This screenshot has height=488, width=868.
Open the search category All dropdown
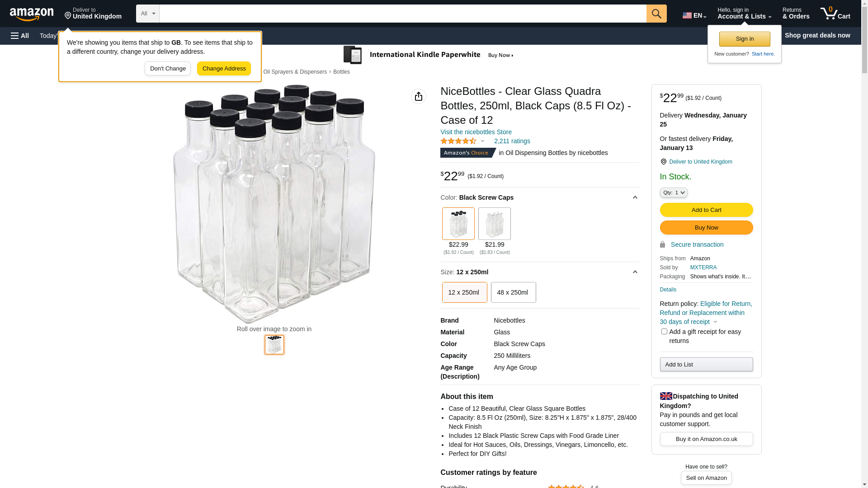click(147, 14)
